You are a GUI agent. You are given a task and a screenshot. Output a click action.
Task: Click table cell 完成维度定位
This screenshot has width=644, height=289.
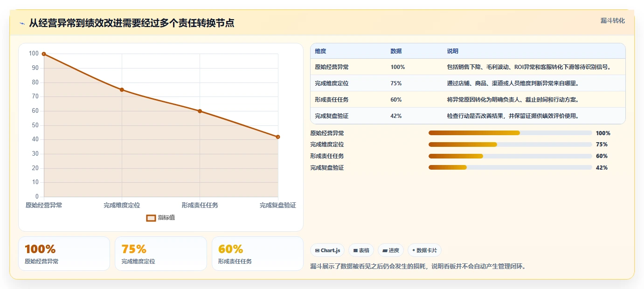pyautogui.click(x=332, y=83)
